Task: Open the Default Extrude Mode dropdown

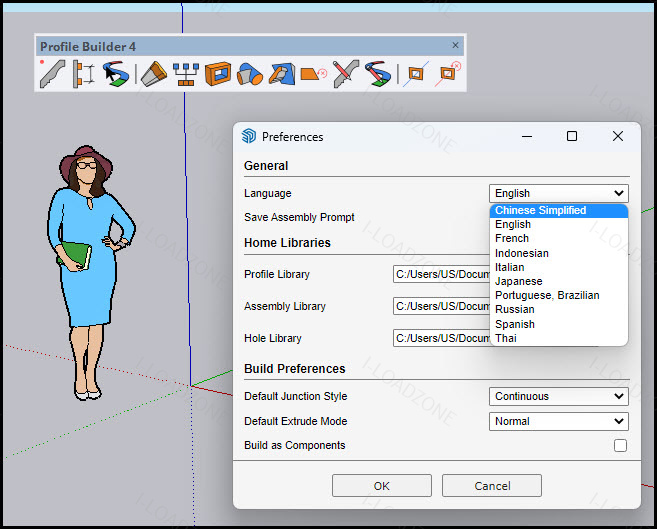Action: (x=559, y=421)
